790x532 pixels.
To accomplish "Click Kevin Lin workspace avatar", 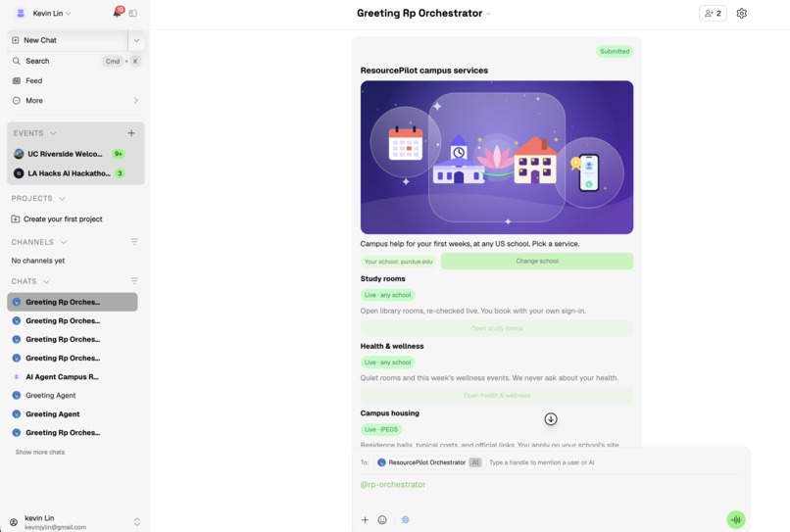I will [x=21, y=13].
